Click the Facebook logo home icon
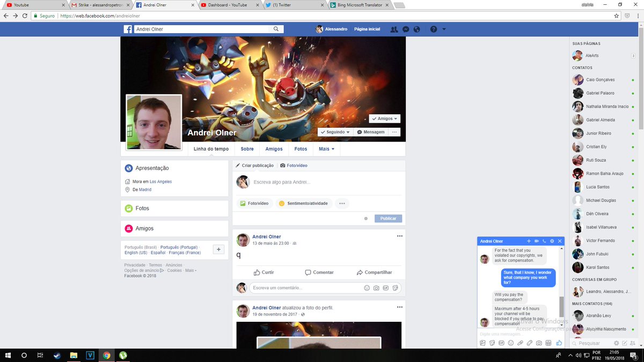The image size is (644, 362). (x=128, y=29)
